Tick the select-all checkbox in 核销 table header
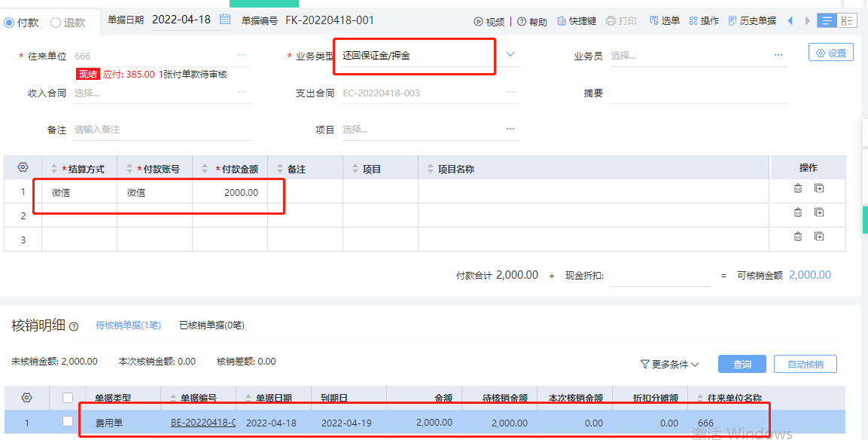The width and height of the screenshot is (868, 440). pyautogui.click(x=68, y=398)
